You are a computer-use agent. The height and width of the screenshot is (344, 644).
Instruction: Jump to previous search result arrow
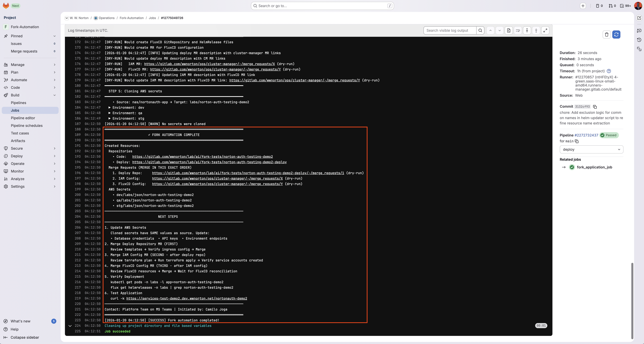[x=490, y=30]
